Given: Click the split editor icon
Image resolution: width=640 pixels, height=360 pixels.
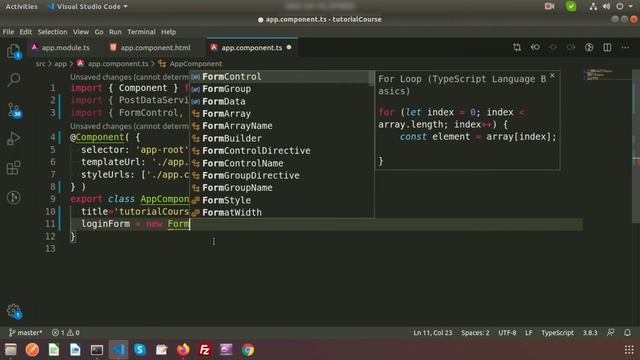Looking at the screenshot, I should click(607, 47).
